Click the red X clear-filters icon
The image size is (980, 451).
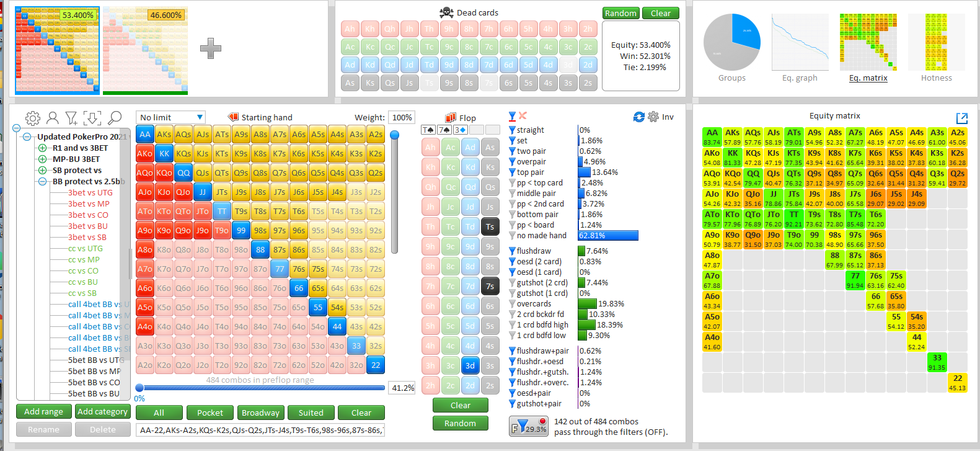pos(523,115)
